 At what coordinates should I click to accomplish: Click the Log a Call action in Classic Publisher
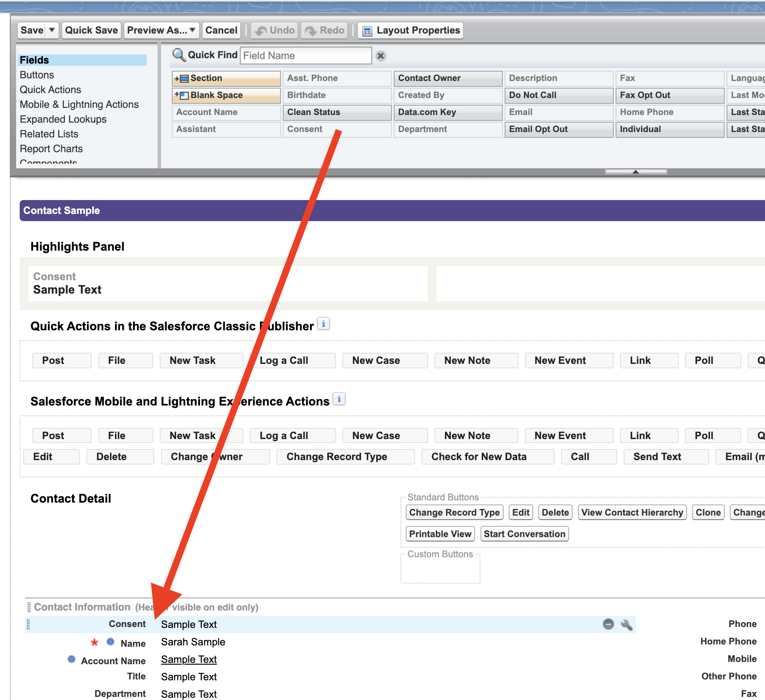pyautogui.click(x=293, y=360)
